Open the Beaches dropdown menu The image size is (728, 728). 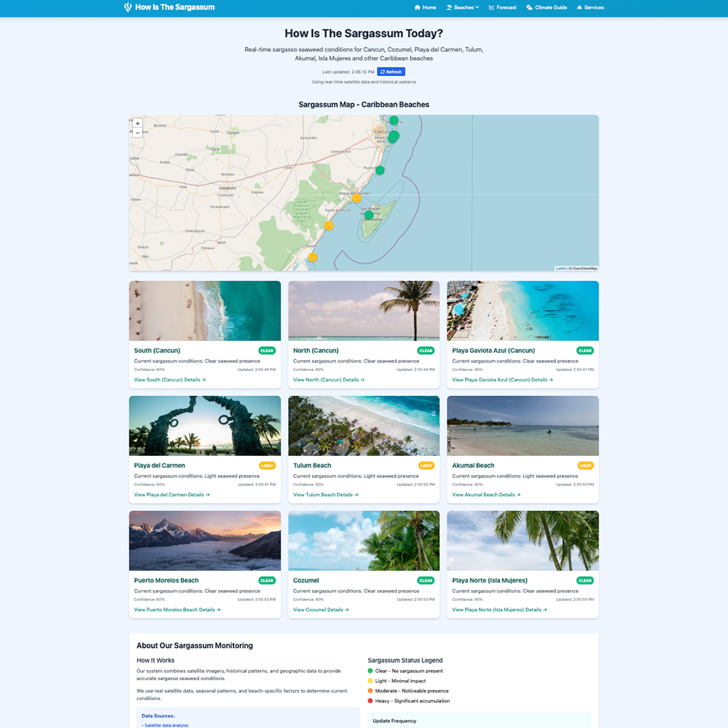tap(462, 8)
